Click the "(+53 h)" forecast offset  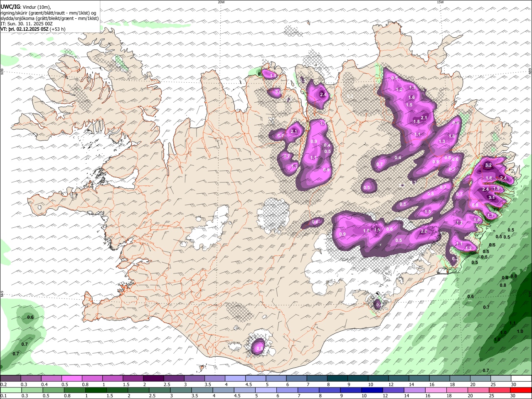pos(57,29)
